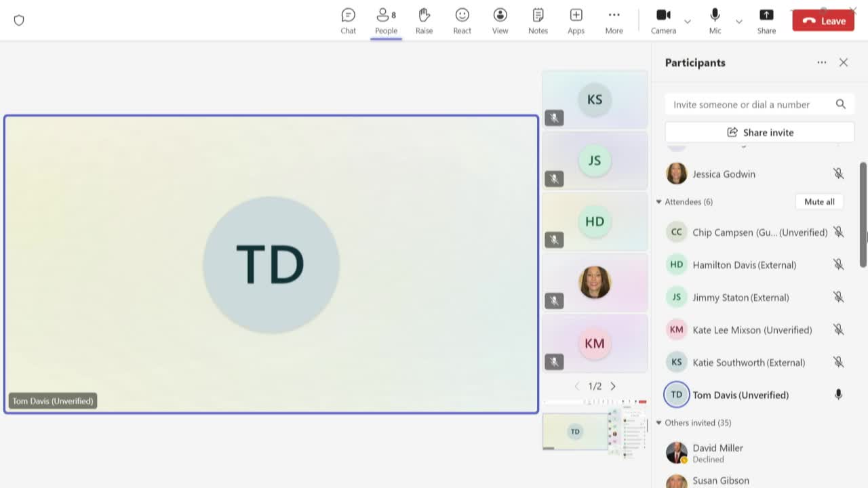The width and height of the screenshot is (868, 488).
Task: Raise your hand
Action: pyautogui.click(x=424, y=21)
